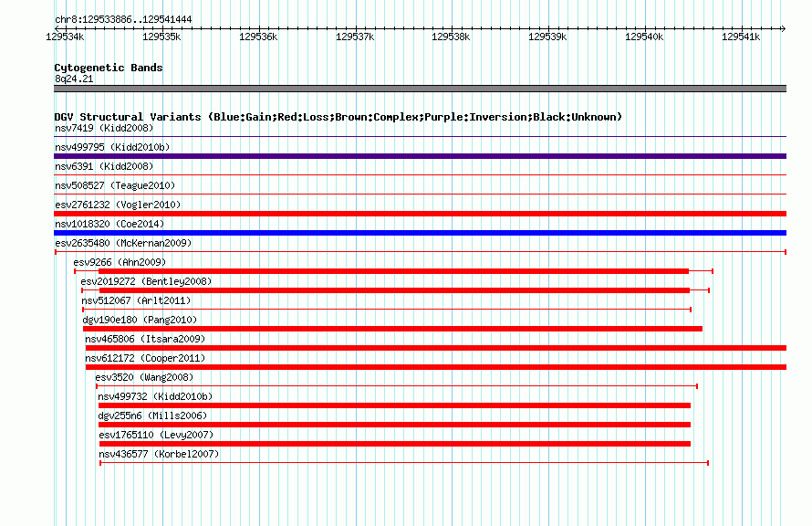Select nsv512067 (Arlt2011) label
This screenshot has height=526, width=812.
click(x=136, y=300)
